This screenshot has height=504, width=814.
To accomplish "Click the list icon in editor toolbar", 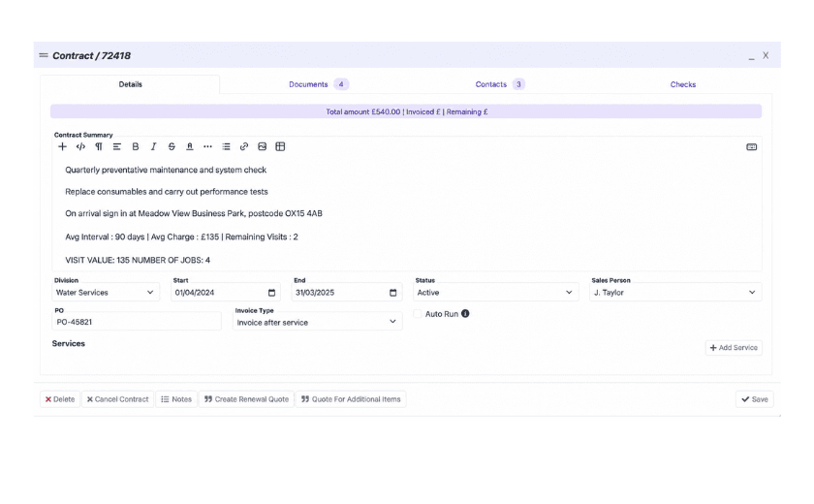I will (226, 147).
